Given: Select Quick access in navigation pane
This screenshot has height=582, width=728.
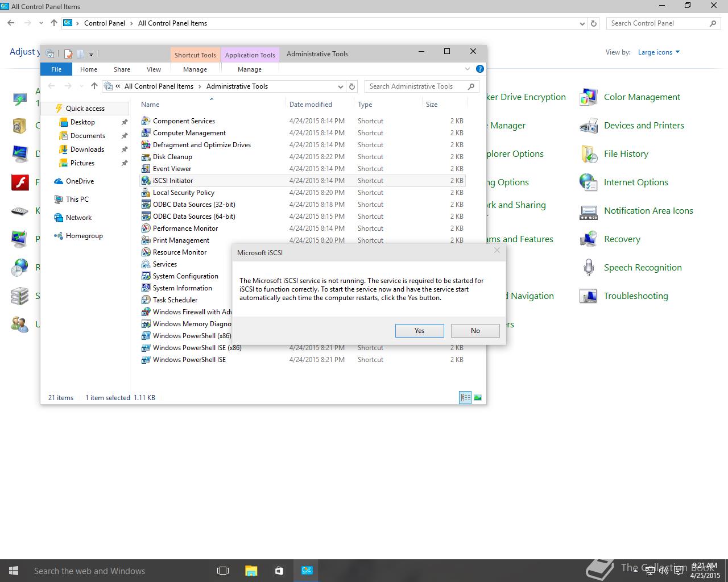Looking at the screenshot, I should tap(85, 109).
